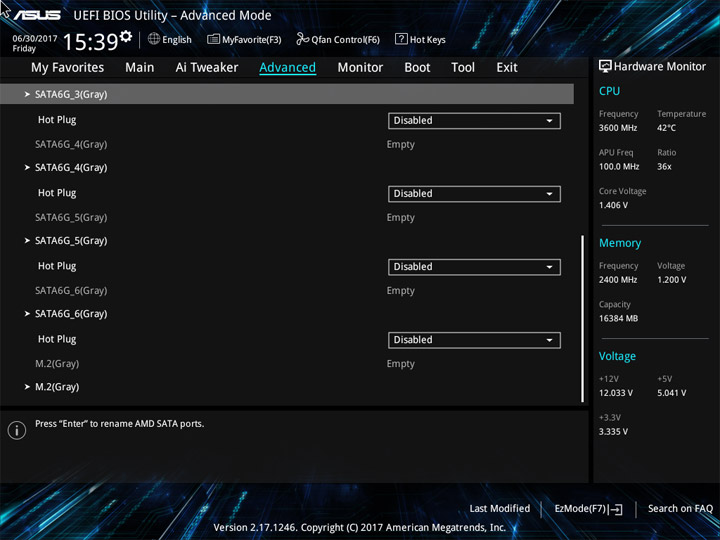Image resolution: width=720 pixels, height=540 pixels.
Task: Click the MyFavorite list icon
Action: tap(213, 39)
